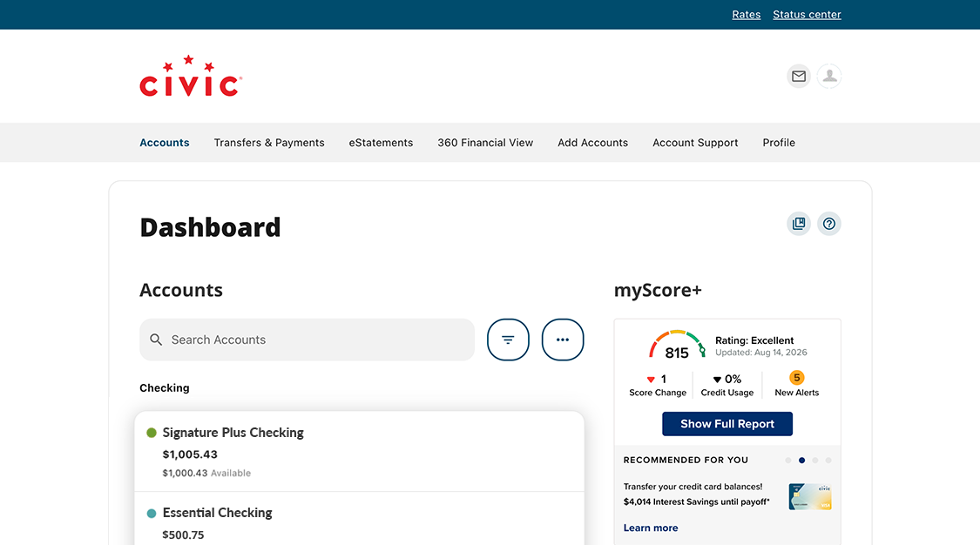Click the "Updated: Aug 14, 2026" text
Screen dimensions: 980x545
coord(761,352)
